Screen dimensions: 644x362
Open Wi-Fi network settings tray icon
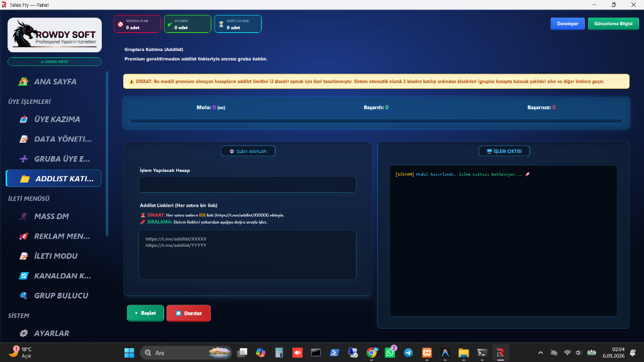(x=567, y=353)
